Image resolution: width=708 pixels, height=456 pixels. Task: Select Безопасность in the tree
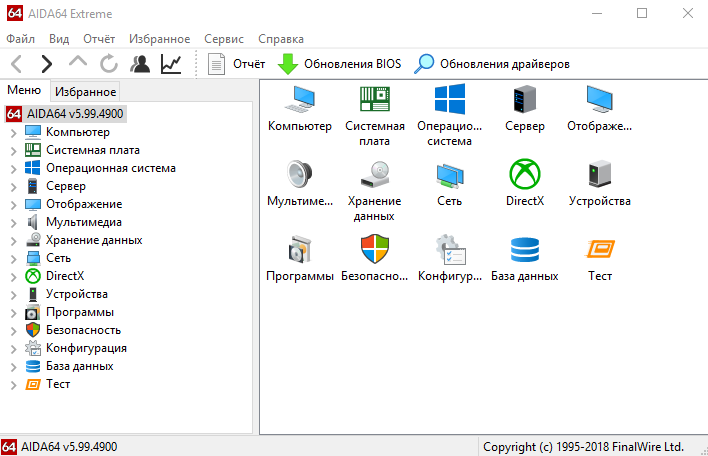(x=84, y=330)
